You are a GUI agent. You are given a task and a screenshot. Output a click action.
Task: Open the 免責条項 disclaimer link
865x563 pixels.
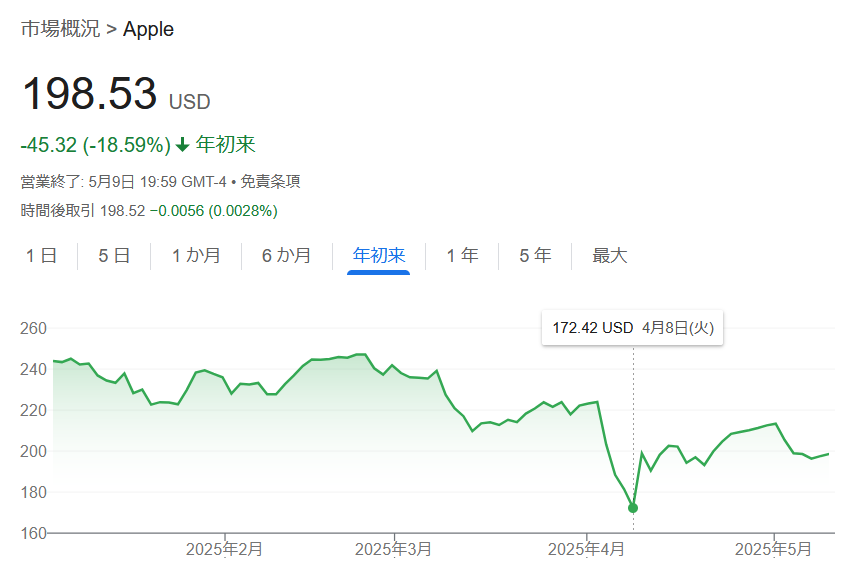(x=270, y=181)
